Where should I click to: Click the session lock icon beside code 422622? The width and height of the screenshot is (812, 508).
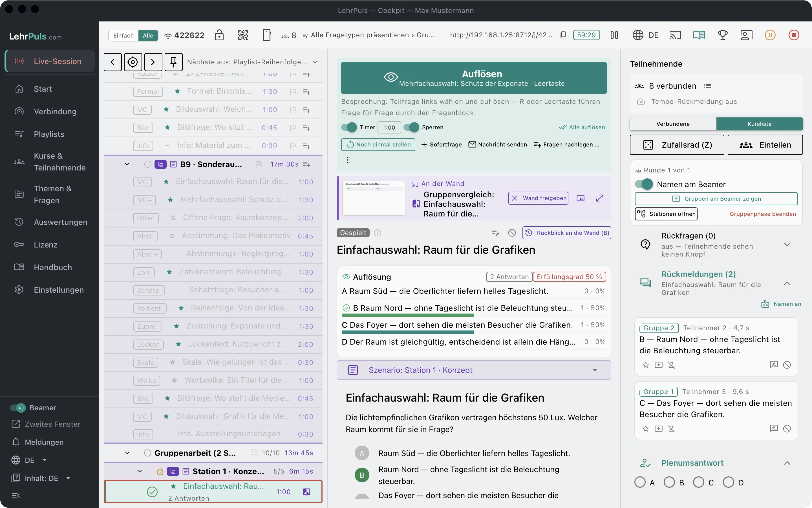(x=219, y=35)
